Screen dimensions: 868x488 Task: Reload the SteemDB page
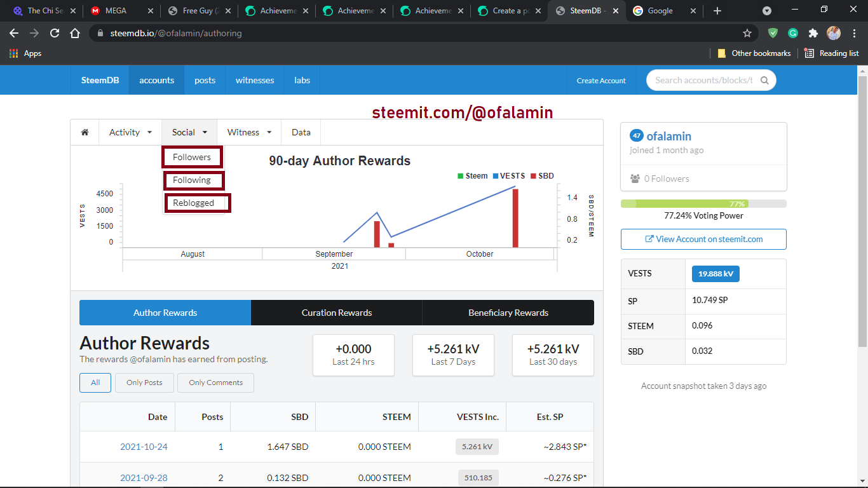pyautogui.click(x=55, y=33)
